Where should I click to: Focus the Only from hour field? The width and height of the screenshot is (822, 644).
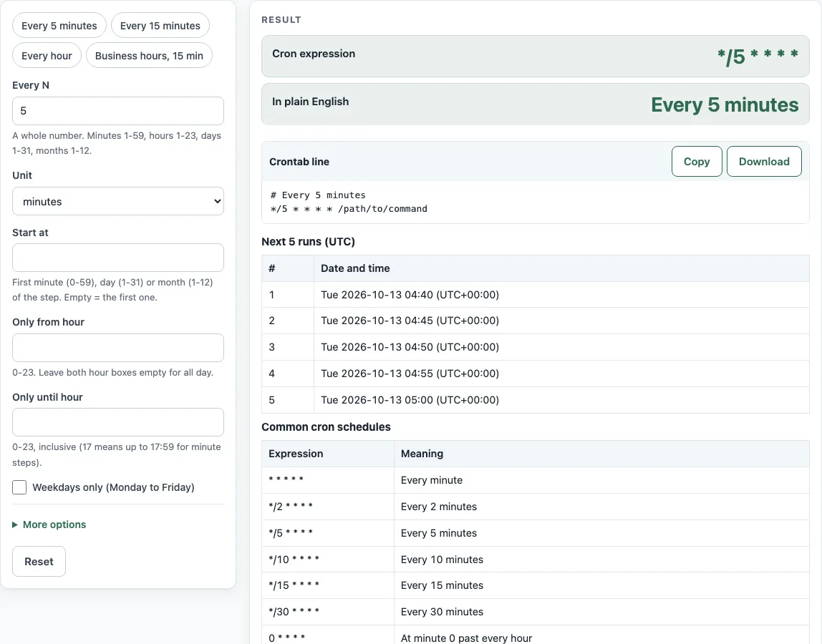[x=118, y=348]
